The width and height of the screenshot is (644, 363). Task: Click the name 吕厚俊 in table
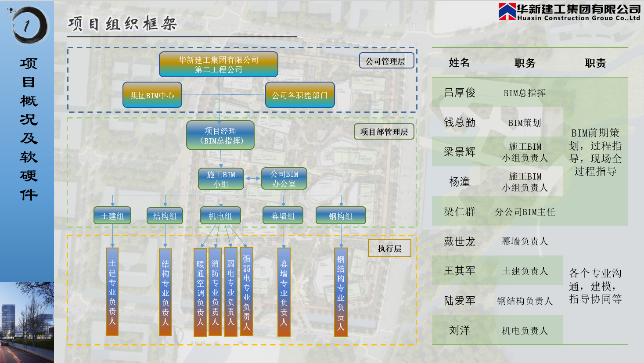[460, 93]
